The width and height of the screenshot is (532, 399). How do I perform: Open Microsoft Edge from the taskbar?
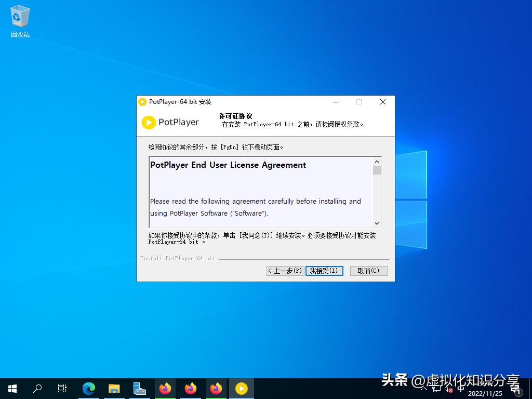89,388
